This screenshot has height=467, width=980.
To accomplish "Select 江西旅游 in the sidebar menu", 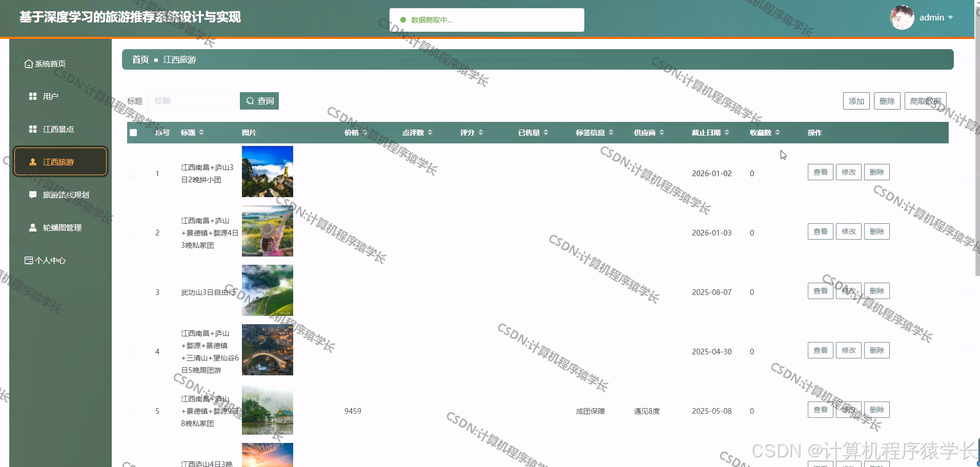I will click(60, 162).
